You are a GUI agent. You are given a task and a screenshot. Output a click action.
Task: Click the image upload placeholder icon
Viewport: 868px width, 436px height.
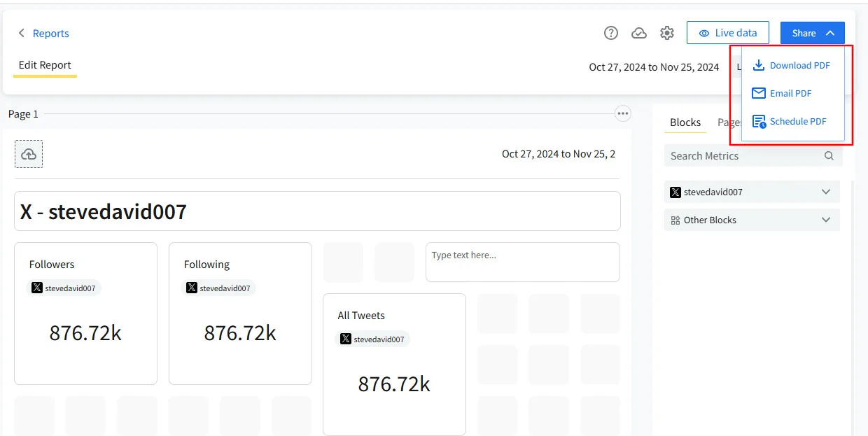29,153
